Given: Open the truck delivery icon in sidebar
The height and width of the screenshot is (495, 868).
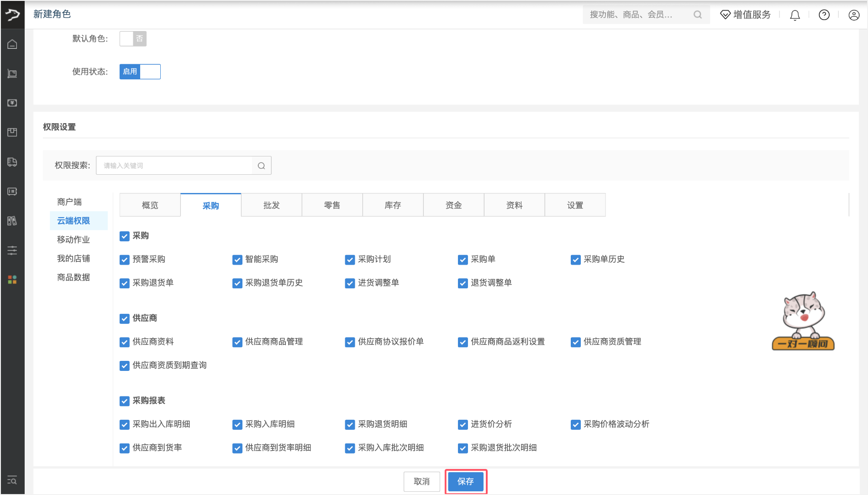Looking at the screenshot, I should pos(12,162).
